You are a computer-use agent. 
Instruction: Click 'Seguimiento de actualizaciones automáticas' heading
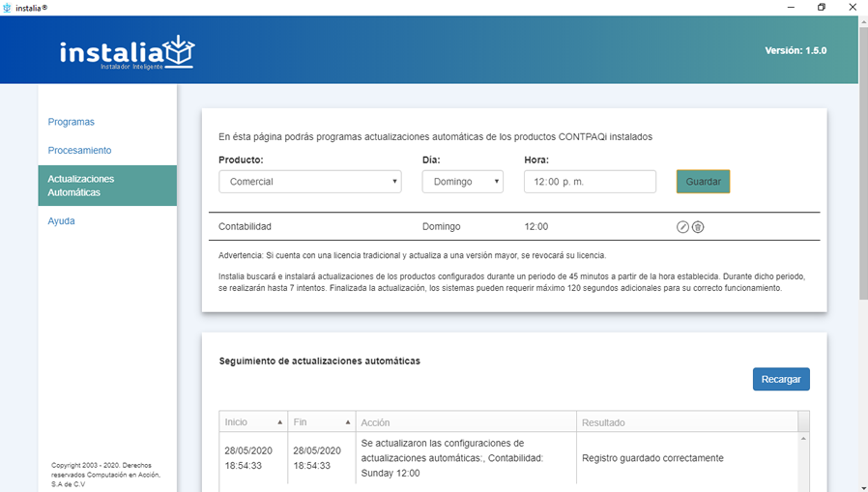point(319,361)
